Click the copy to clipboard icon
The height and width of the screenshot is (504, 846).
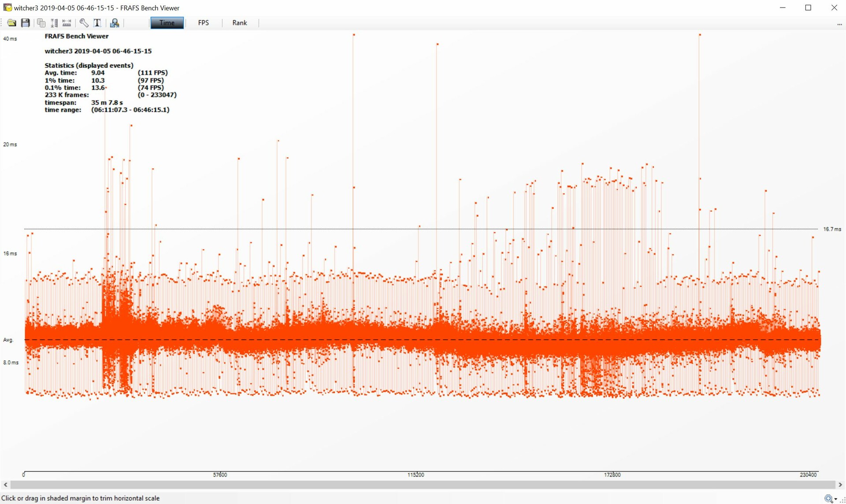coord(41,23)
